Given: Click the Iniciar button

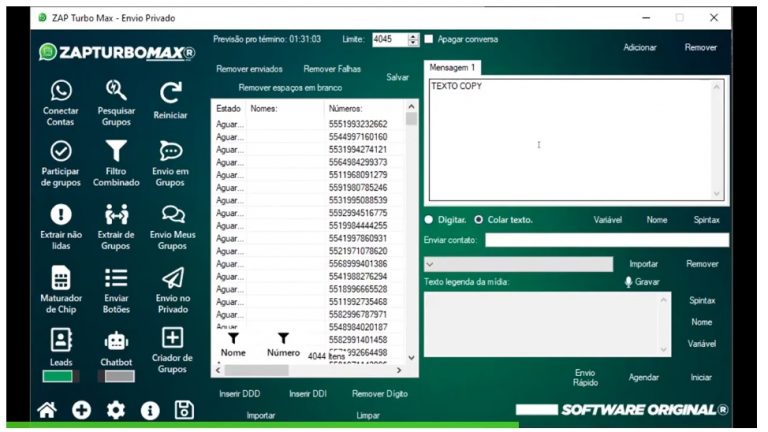Looking at the screenshot, I should (701, 377).
